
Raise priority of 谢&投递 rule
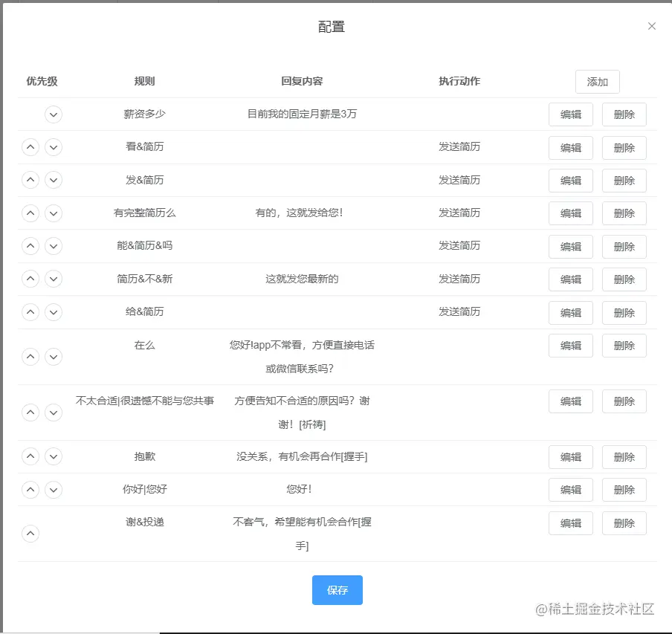point(30,534)
